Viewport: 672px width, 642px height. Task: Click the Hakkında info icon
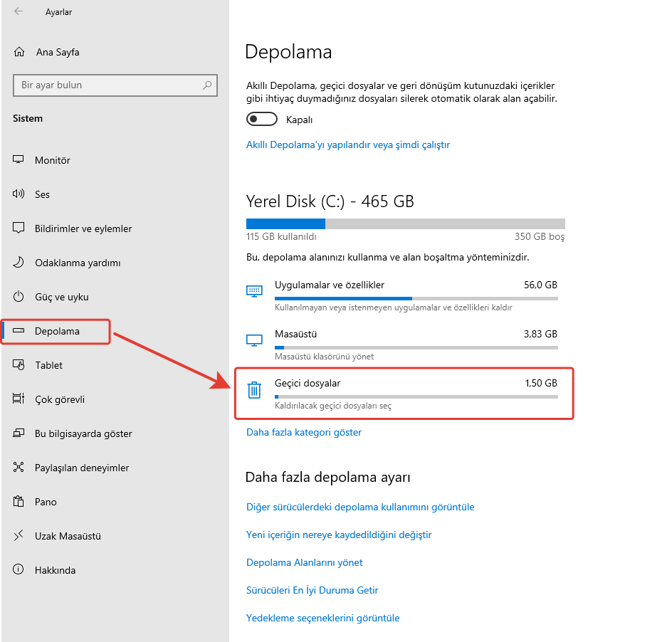19,570
